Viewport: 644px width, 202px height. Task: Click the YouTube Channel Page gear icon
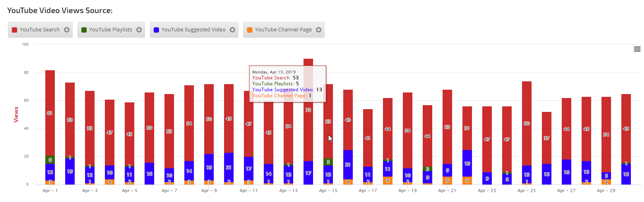[x=319, y=30]
